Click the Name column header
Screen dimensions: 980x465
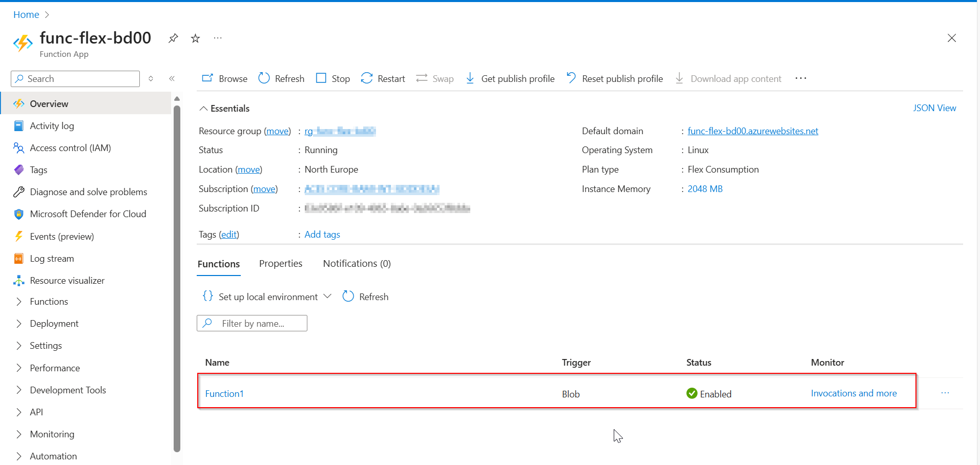pos(217,362)
